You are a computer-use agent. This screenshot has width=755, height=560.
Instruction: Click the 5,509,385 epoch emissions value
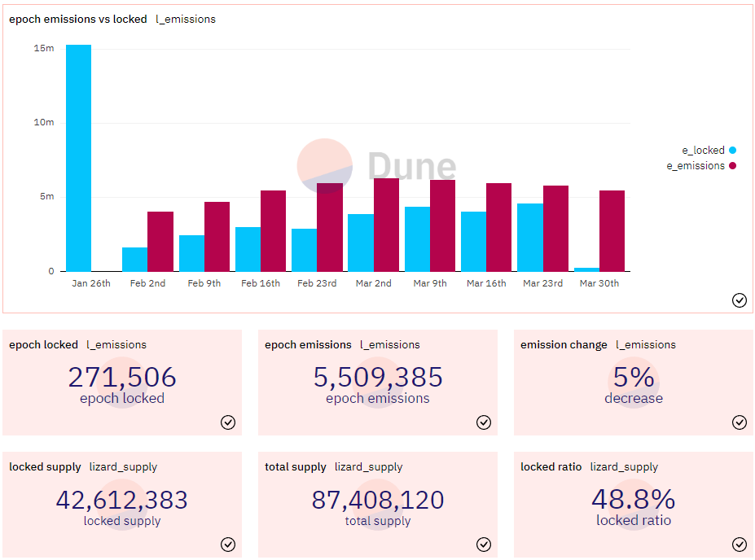(378, 377)
